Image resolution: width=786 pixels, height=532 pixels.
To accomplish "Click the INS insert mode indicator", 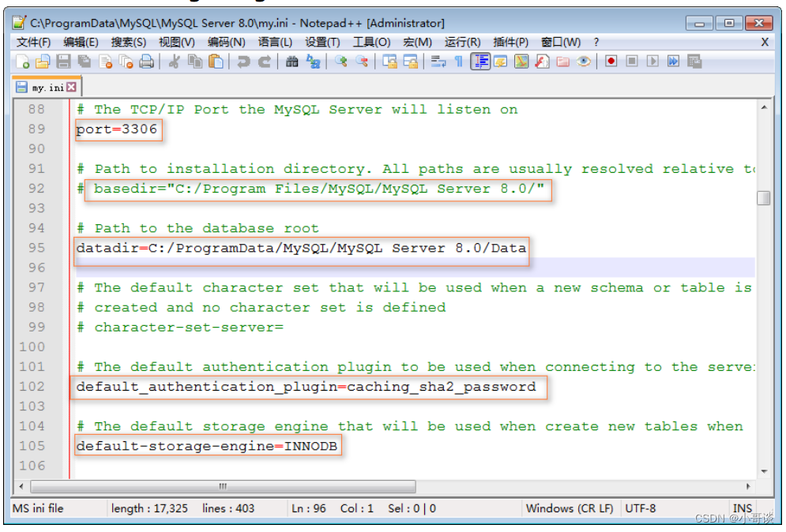I will (743, 508).
